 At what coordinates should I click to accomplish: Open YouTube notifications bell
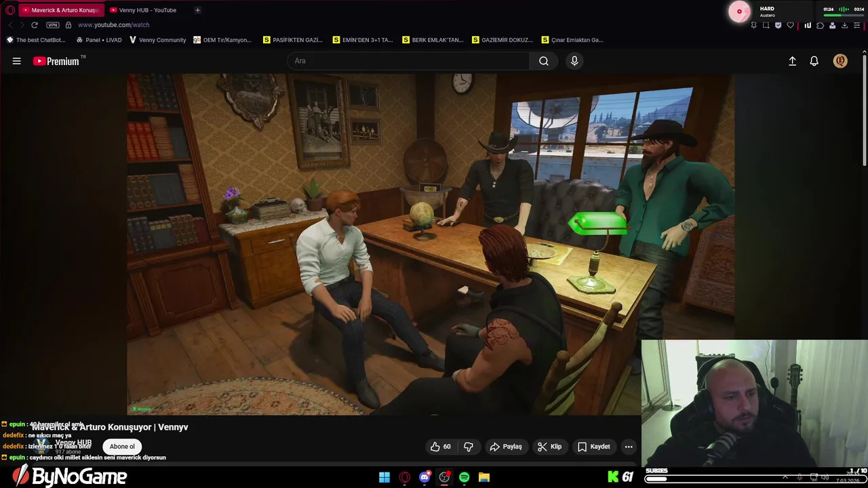pyautogui.click(x=814, y=61)
